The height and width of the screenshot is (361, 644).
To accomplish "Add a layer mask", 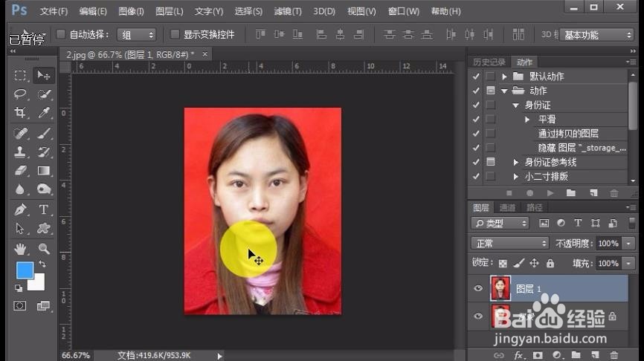I will pyautogui.click(x=538, y=355).
